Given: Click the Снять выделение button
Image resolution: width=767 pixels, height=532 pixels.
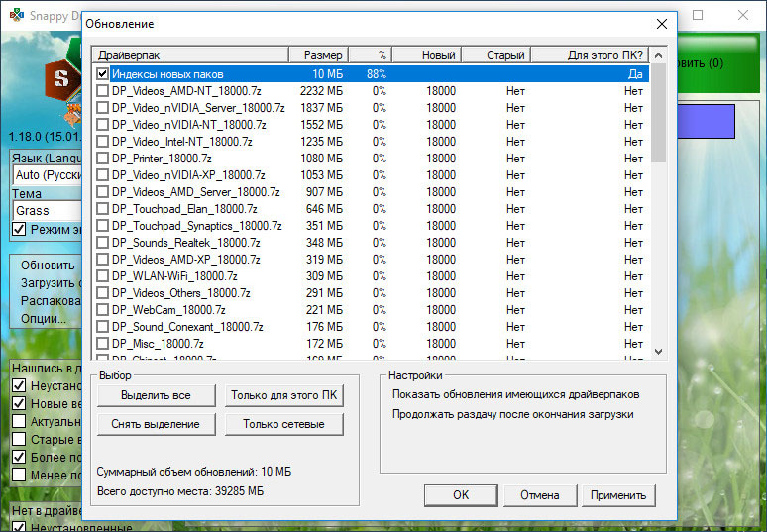Looking at the screenshot, I should [156, 424].
